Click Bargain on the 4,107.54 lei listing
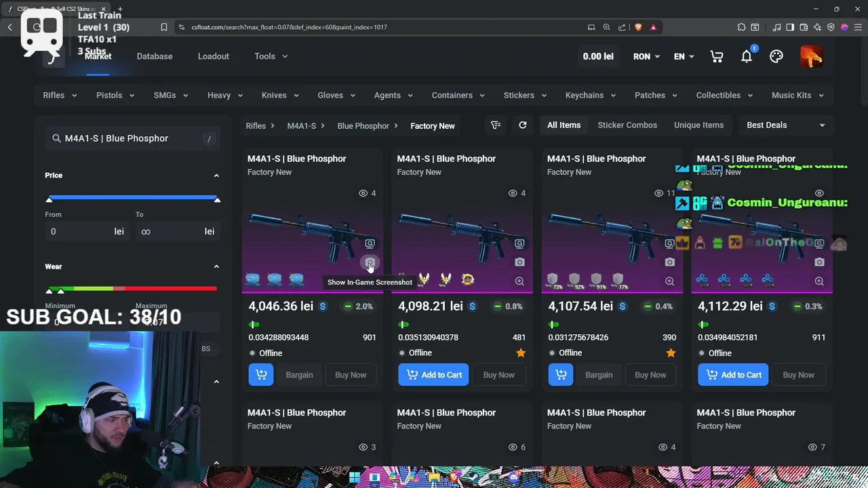 pyautogui.click(x=599, y=375)
